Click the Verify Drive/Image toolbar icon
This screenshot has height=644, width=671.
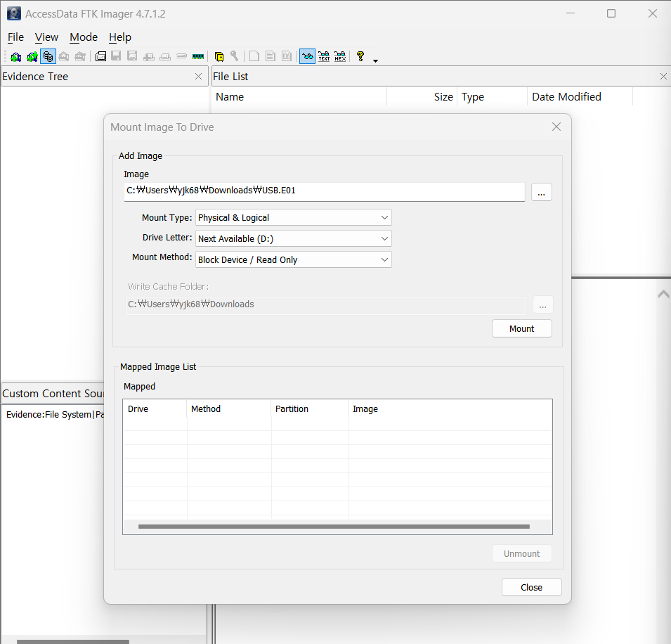pos(181,56)
